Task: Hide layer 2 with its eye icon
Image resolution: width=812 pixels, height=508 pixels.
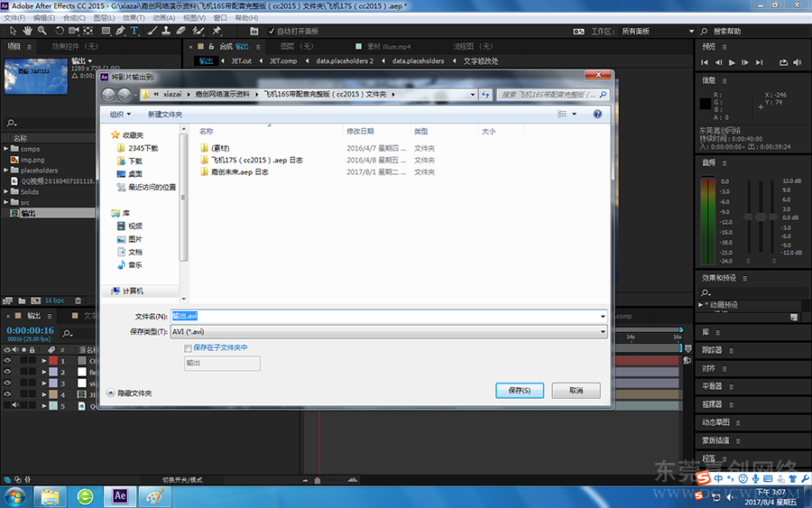Action: point(7,372)
